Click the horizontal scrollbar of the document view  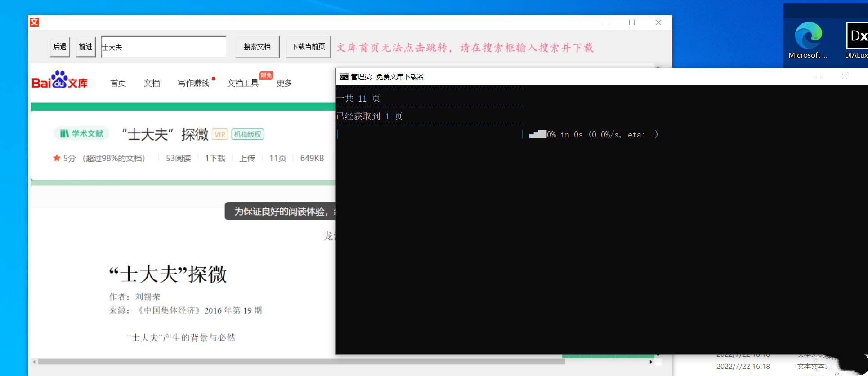[x=301, y=362]
